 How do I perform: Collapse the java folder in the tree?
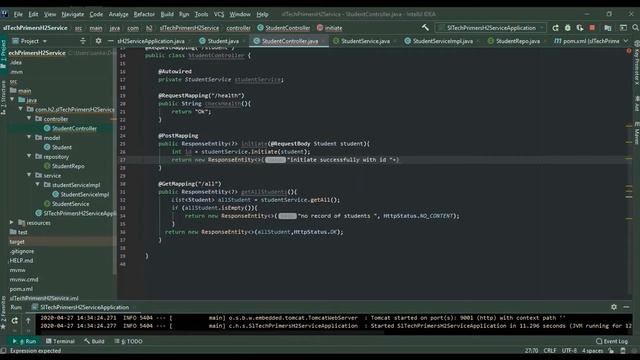(12, 100)
